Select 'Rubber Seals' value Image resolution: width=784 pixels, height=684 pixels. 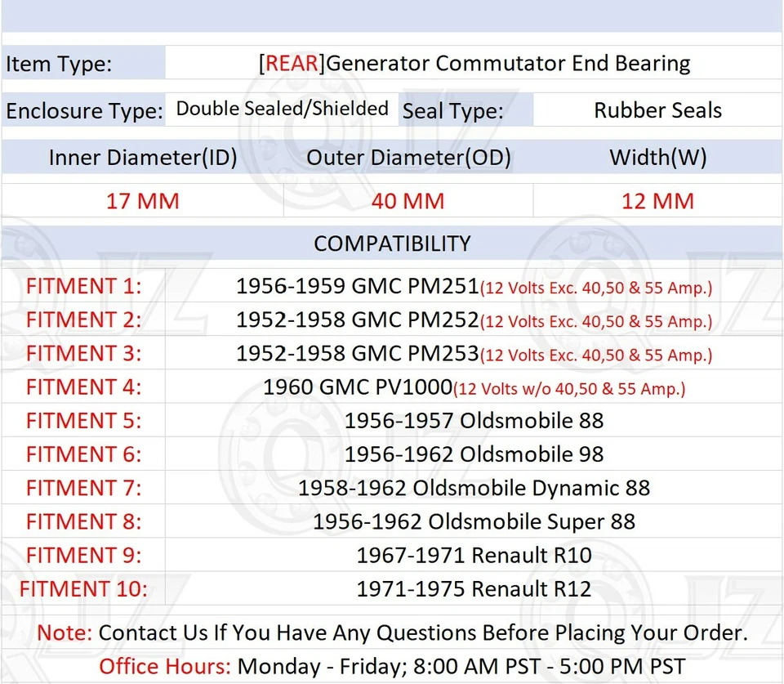pyautogui.click(x=658, y=110)
